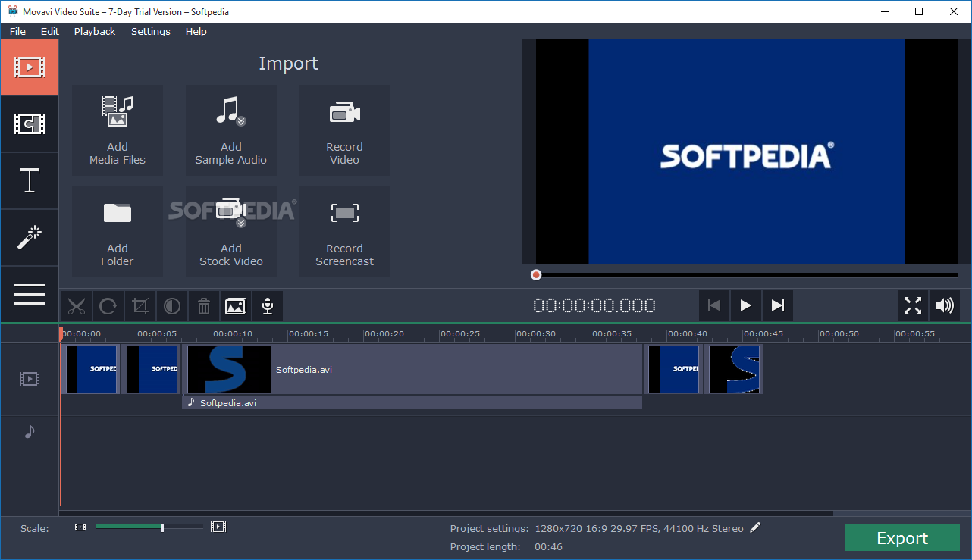The width and height of the screenshot is (972, 560).
Task: Select the Split scissors tool
Action: [x=77, y=306]
